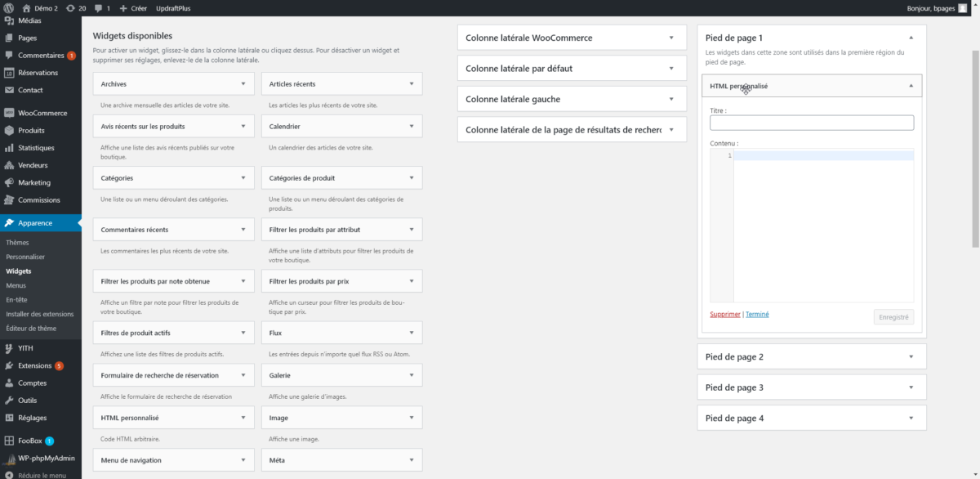Click the Terminé link
980x479 pixels.
[x=757, y=314]
